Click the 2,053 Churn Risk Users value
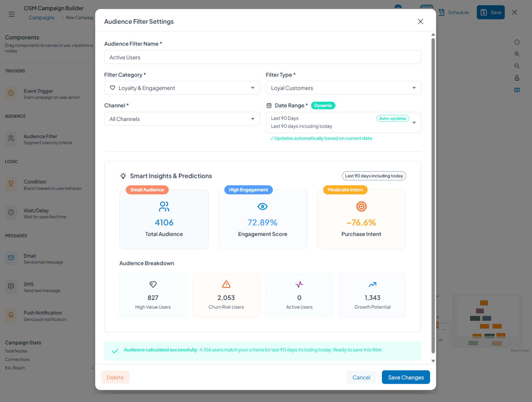Image resolution: width=532 pixels, height=402 pixels. pyautogui.click(x=226, y=298)
